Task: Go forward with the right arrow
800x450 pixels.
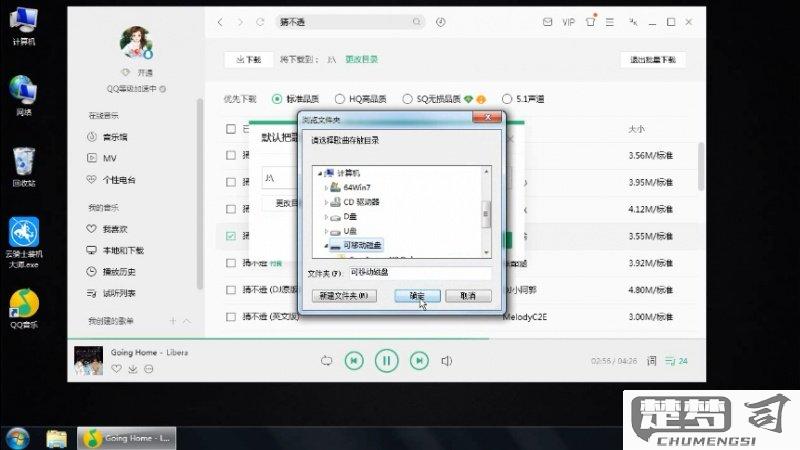Action: [240, 22]
